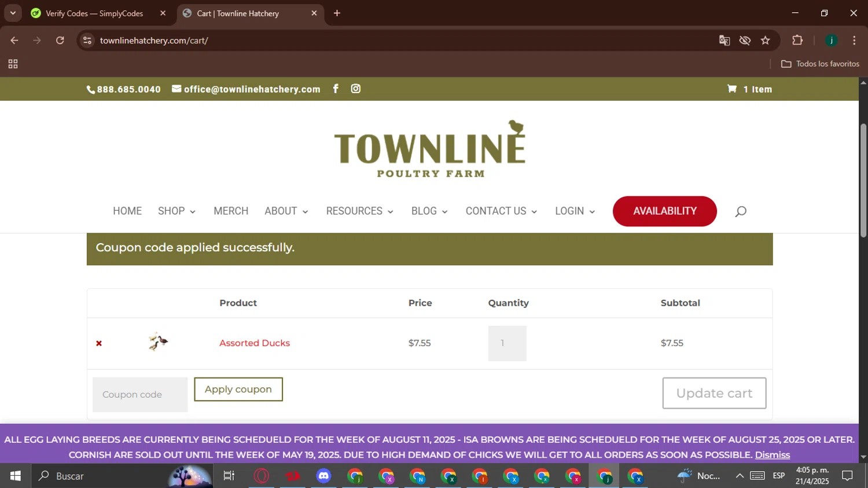Reload the page in the browser
Image resolution: width=868 pixels, height=488 pixels.
(x=60, y=41)
